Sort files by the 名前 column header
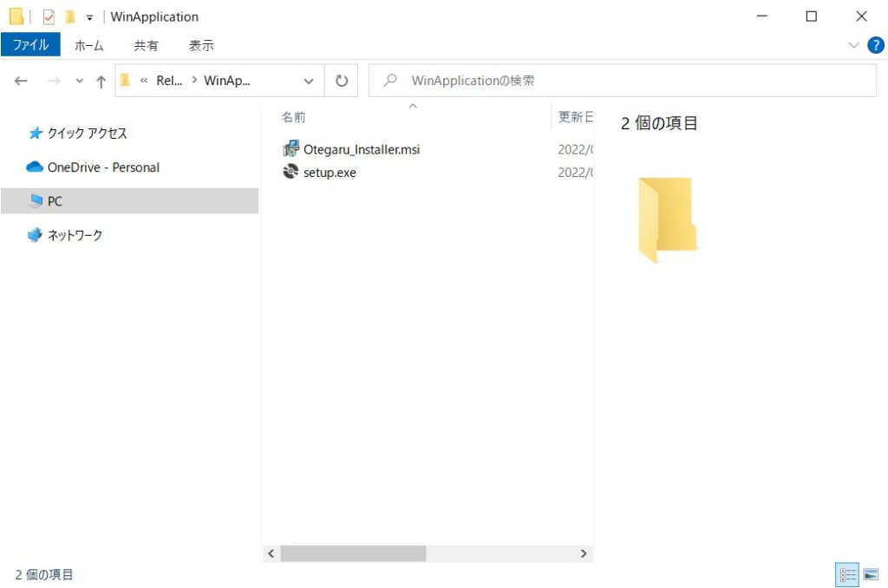888x588 pixels. [x=294, y=117]
